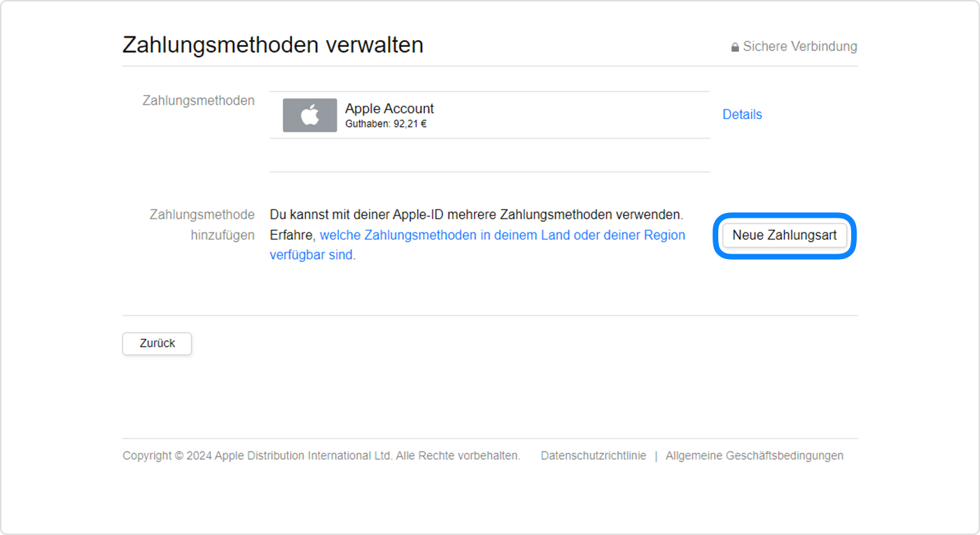Click the Guthaben: 92,21 € balance text

(x=386, y=125)
